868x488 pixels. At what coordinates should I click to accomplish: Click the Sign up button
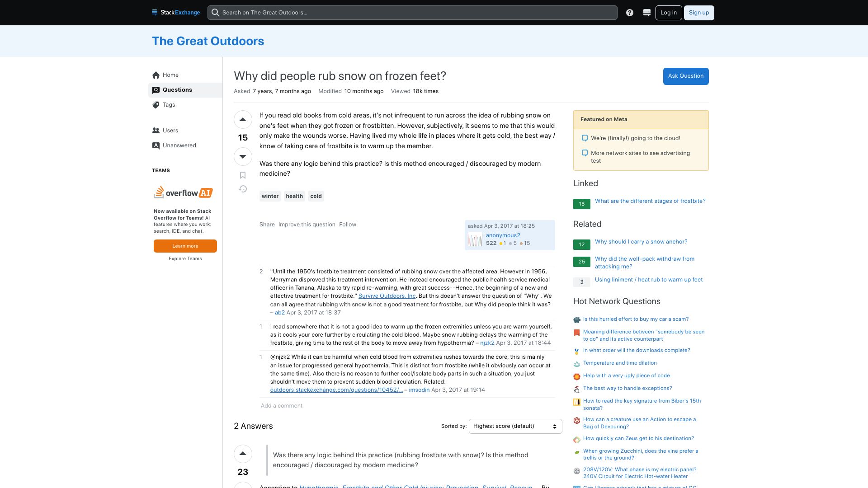pyautogui.click(x=699, y=13)
